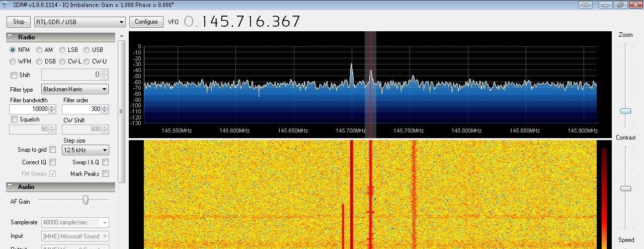The height and width of the screenshot is (249, 644).
Task: Click the 145.850MHz frequency label
Action: 525,131
